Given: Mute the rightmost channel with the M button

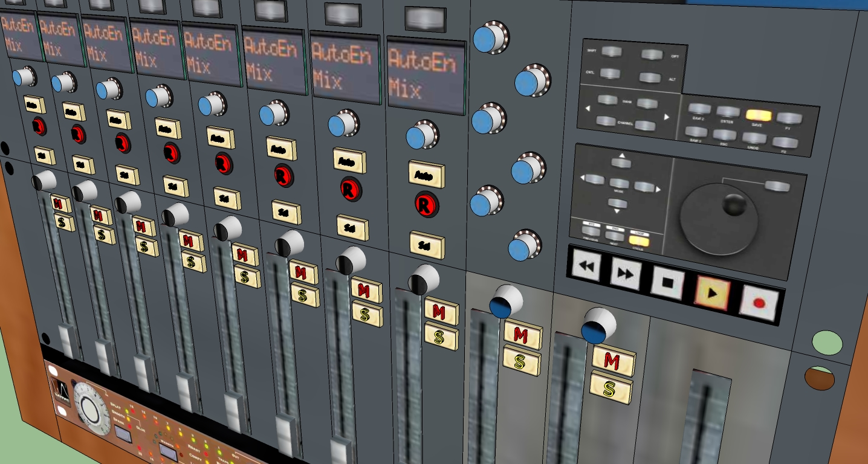Looking at the screenshot, I should tap(612, 362).
